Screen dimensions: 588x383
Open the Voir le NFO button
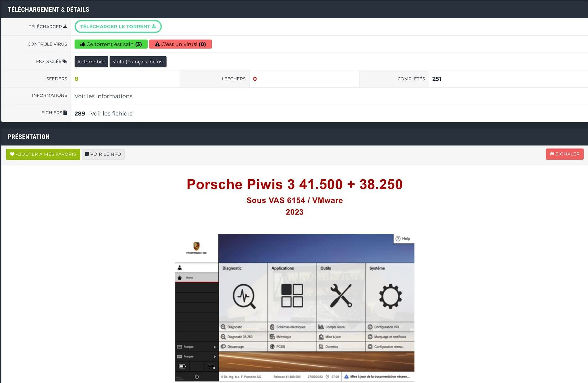pos(103,154)
